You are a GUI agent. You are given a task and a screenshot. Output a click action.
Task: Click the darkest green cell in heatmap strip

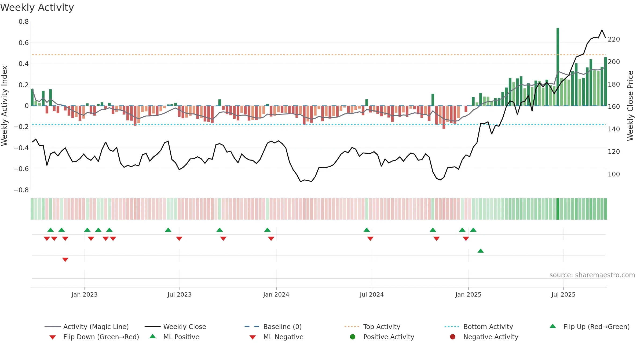pos(558,209)
